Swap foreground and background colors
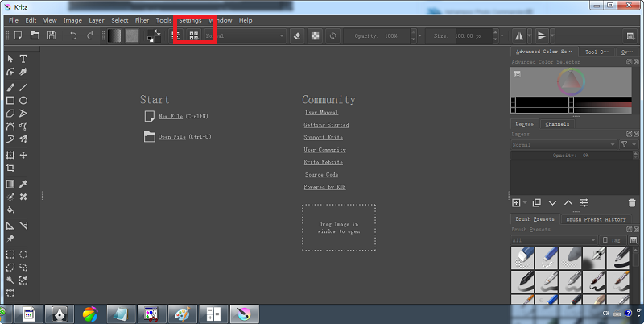This screenshot has height=324, width=644. click(157, 32)
